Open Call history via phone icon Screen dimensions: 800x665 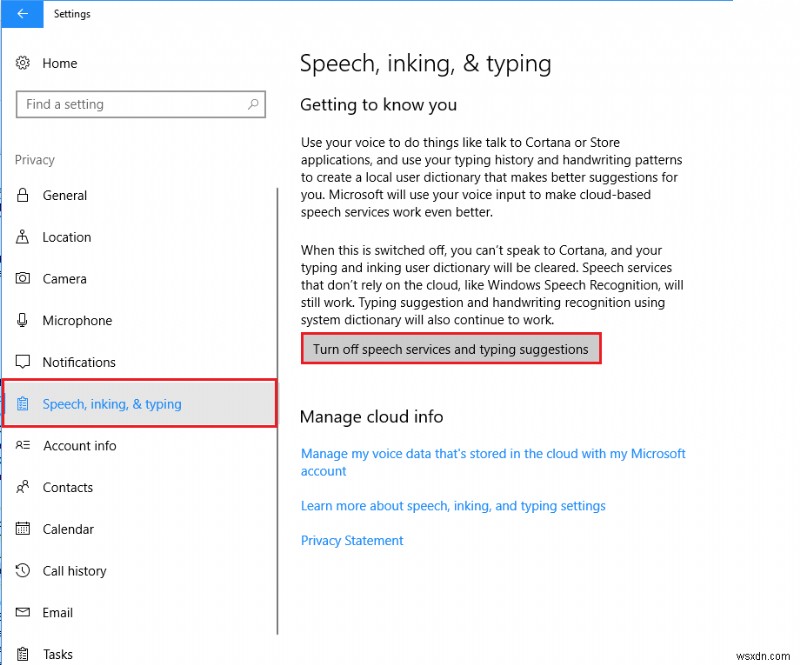click(23, 570)
